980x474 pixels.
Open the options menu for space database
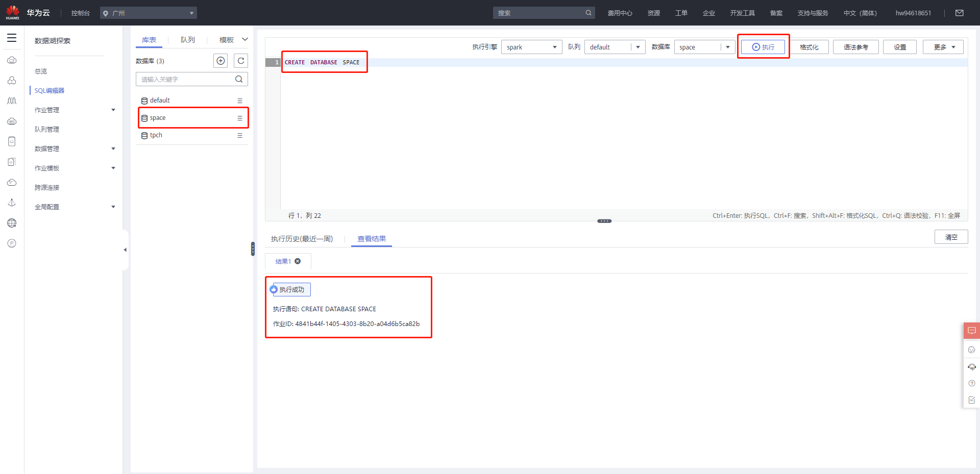pos(240,118)
